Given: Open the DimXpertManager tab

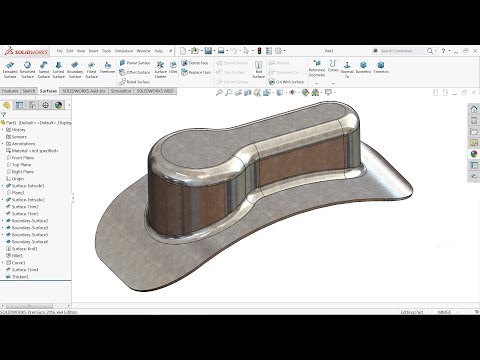Looking at the screenshot, I should pyautogui.click(x=45, y=105).
